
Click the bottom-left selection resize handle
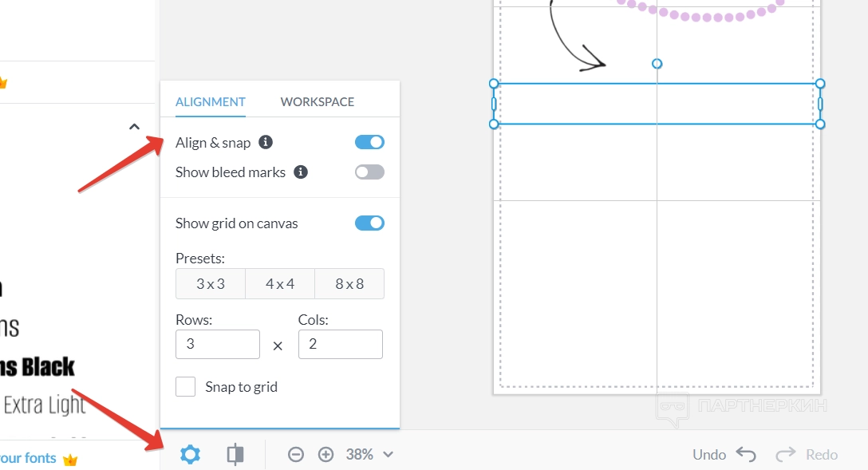pos(494,124)
